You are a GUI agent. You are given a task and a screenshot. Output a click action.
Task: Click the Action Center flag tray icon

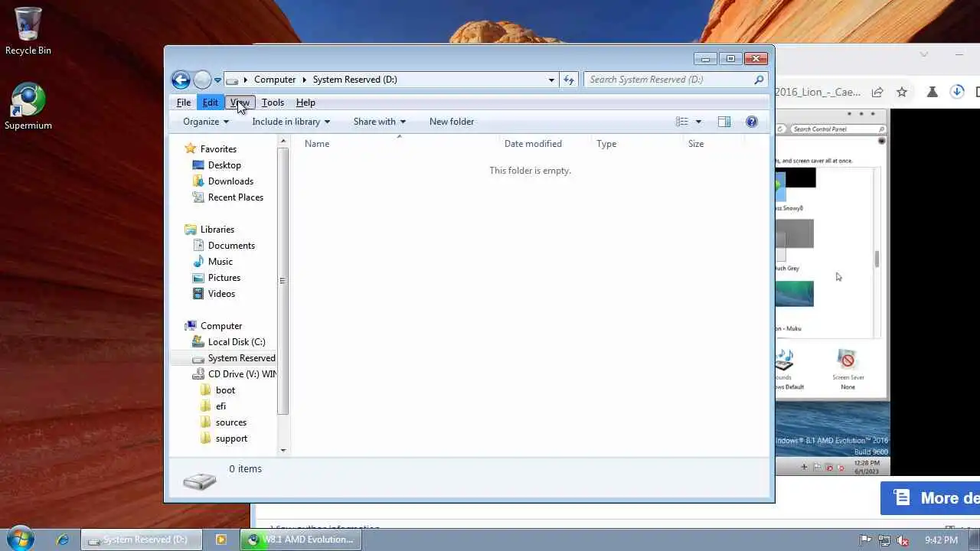point(866,540)
